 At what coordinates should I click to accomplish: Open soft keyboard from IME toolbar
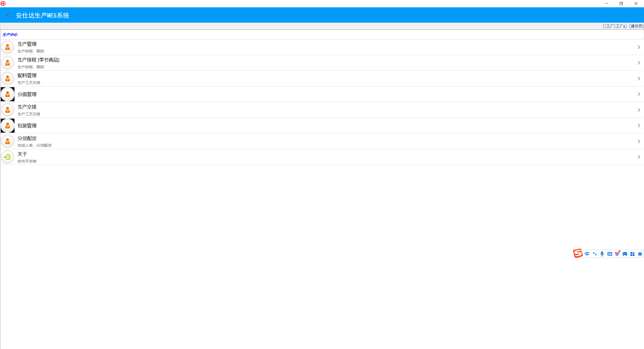pyautogui.click(x=610, y=254)
